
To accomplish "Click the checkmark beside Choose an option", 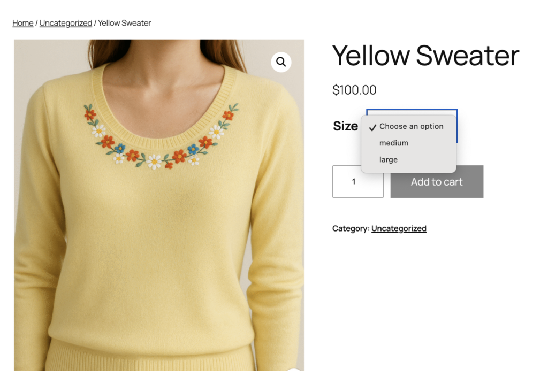I will pos(372,127).
